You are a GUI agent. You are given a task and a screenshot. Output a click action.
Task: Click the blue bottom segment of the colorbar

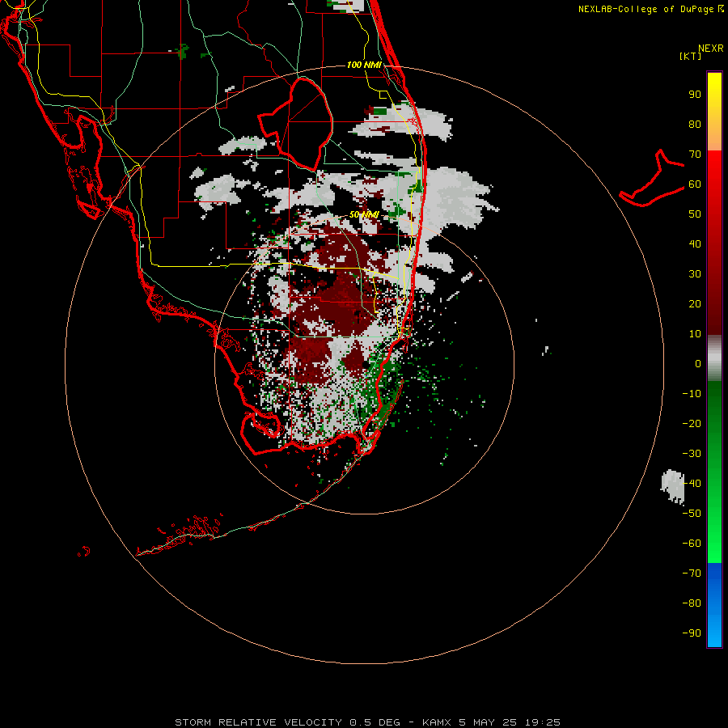pyautogui.click(x=714, y=605)
